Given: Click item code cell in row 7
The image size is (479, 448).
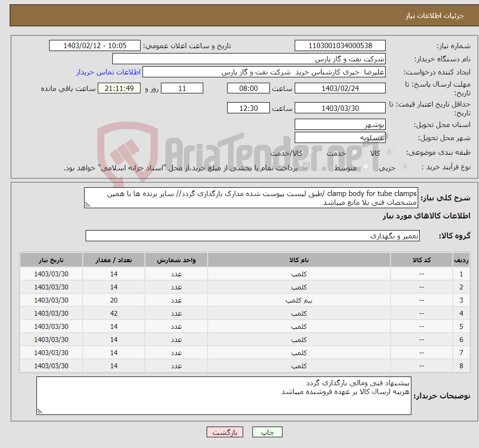Looking at the screenshot, I should [422, 353].
